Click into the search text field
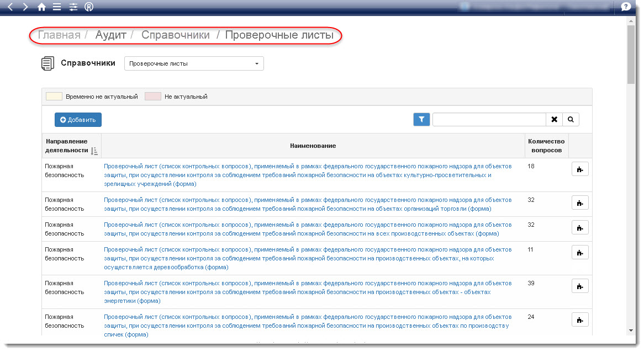644x352 pixels. point(489,119)
